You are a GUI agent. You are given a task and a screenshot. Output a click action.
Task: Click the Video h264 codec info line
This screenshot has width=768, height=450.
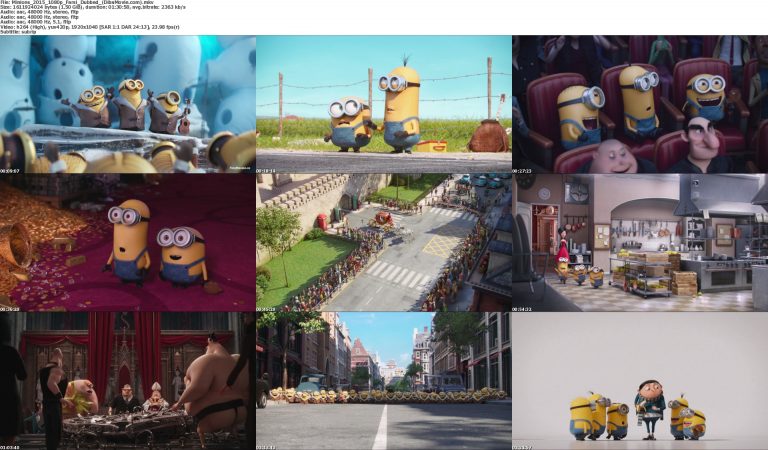(90, 27)
